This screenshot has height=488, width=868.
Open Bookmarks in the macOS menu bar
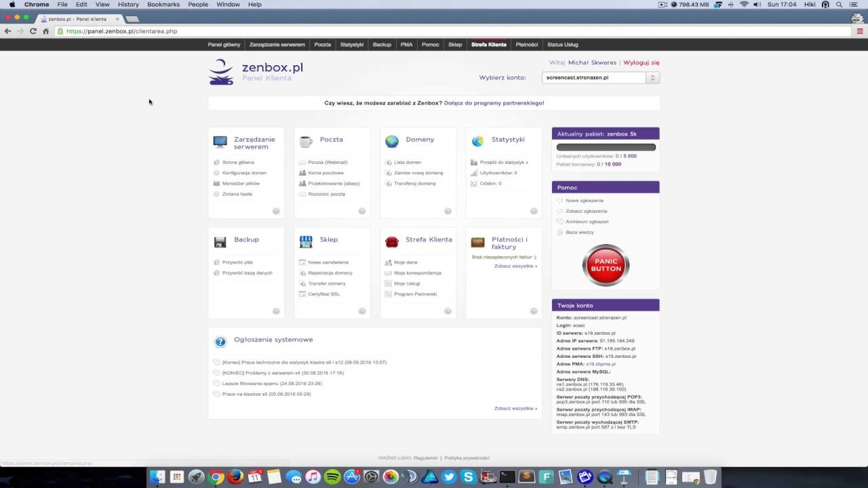pyautogui.click(x=163, y=5)
